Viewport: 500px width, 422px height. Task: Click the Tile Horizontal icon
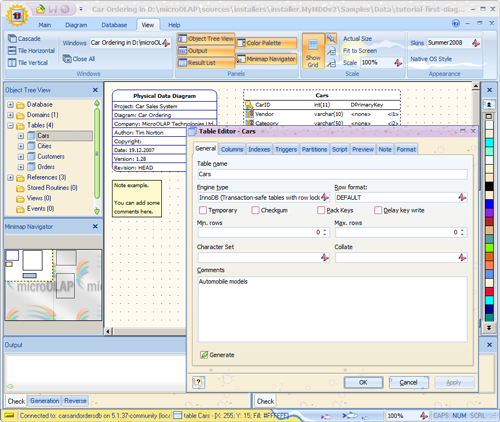click(x=12, y=51)
